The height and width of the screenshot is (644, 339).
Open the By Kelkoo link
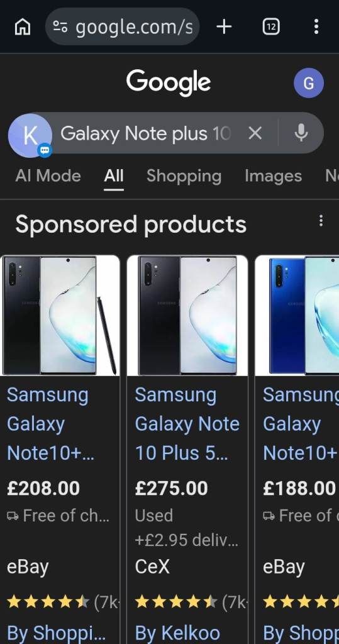[x=177, y=633]
